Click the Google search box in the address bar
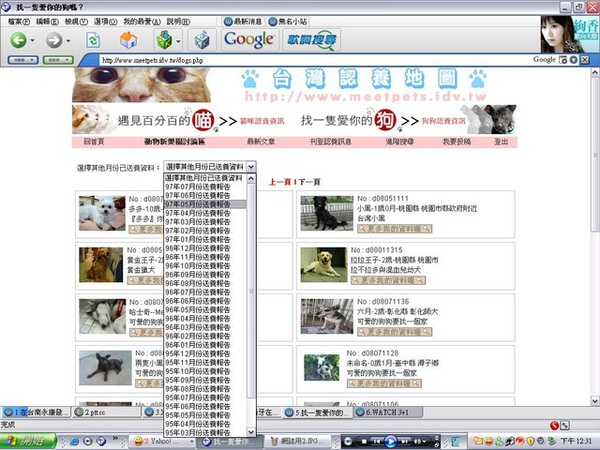 [x=544, y=60]
